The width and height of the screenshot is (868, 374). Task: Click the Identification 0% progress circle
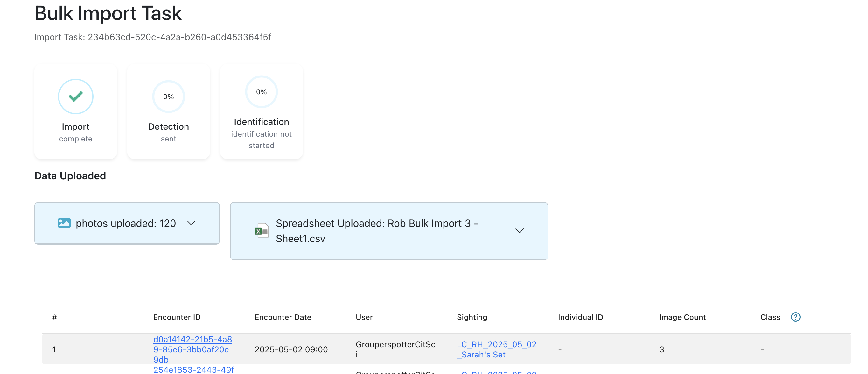[x=261, y=92]
